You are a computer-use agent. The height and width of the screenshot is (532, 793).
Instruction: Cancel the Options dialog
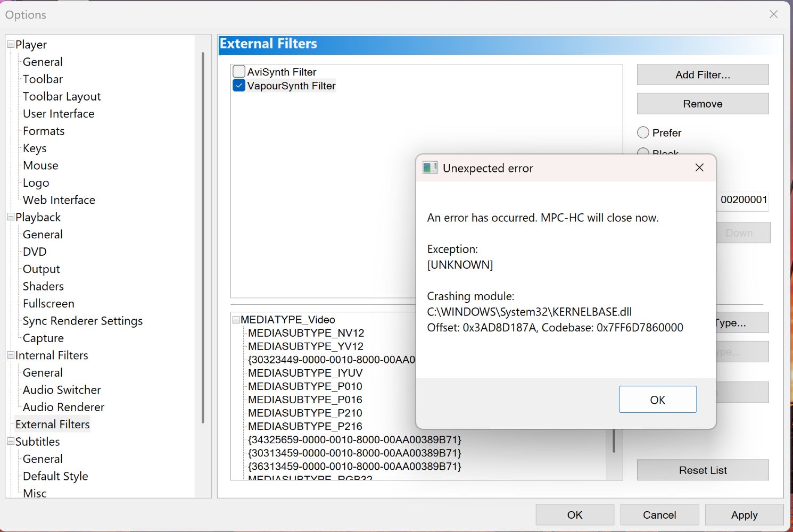pos(659,515)
